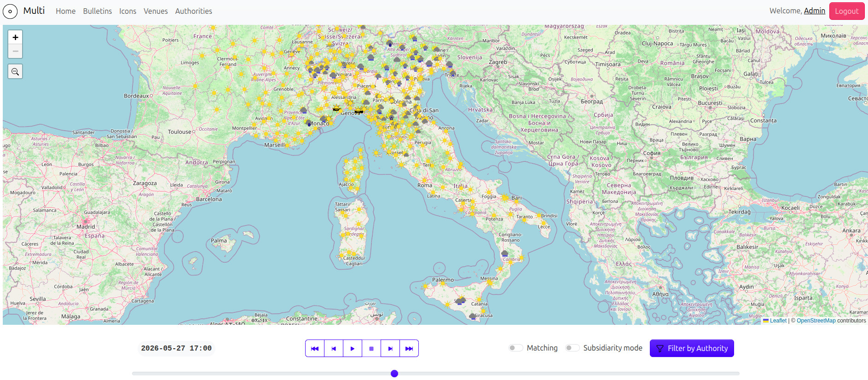Image resolution: width=868 pixels, height=380 pixels.
Task: Click the sun icon at Taranto
Action: click(x=525, y=221)
